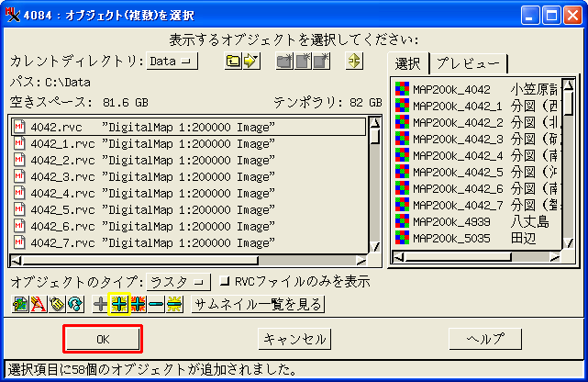Click the red letter A icon
This screenshot has height=382, width=588.
(x=38, y=305)
